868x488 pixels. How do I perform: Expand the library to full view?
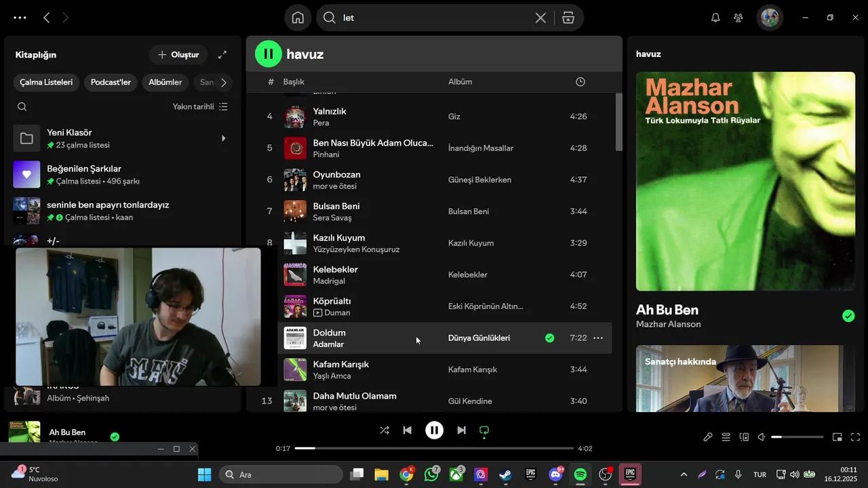[x=222, y=55]
